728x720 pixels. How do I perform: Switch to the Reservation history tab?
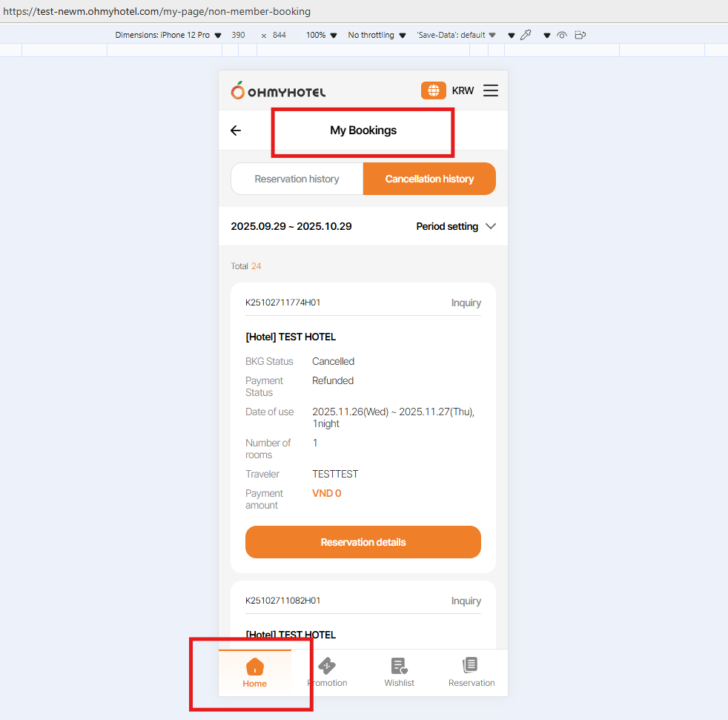click(x=297, y=179)
